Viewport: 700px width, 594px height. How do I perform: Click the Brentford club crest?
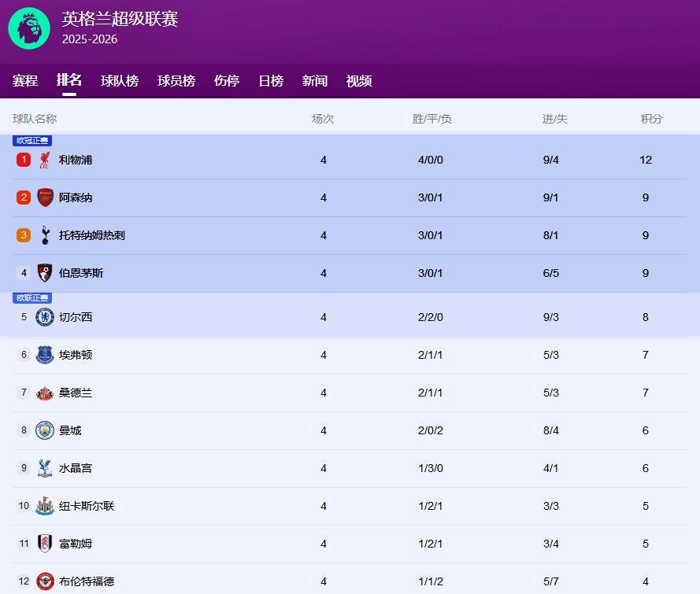(x=45, y=581)
